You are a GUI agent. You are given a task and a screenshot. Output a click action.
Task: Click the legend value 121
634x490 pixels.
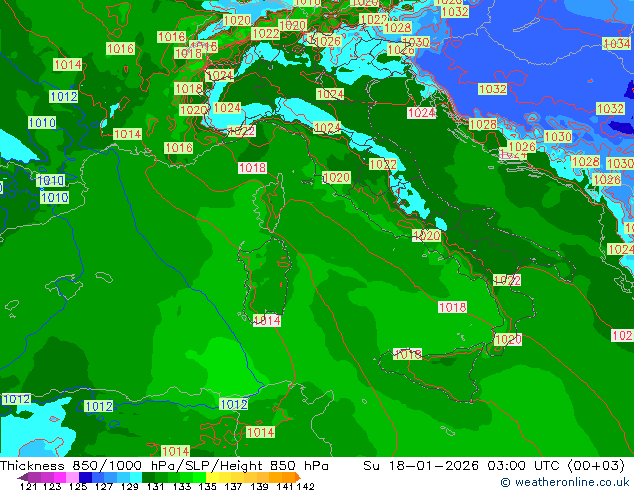coord(28,486)
